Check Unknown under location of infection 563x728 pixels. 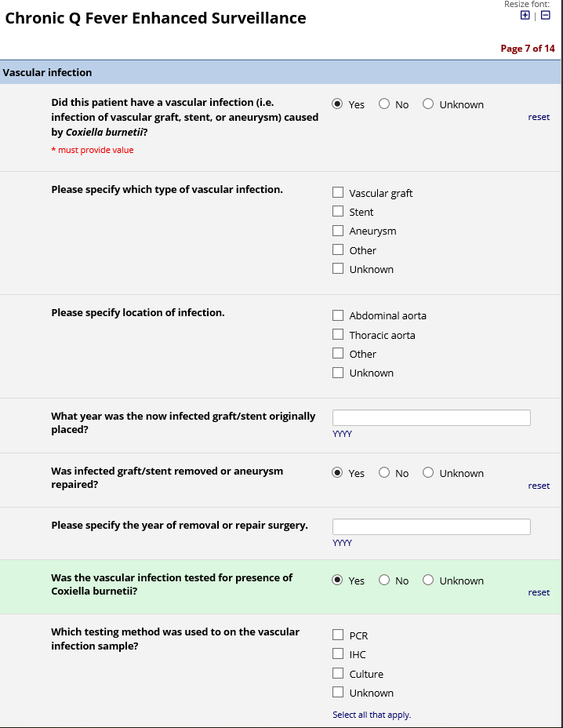(338, 373)
